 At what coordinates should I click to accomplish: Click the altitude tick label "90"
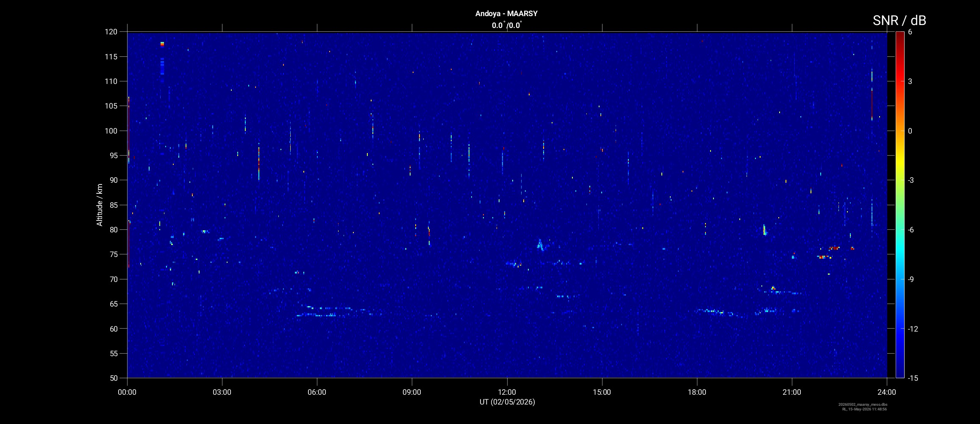(113, 180)
